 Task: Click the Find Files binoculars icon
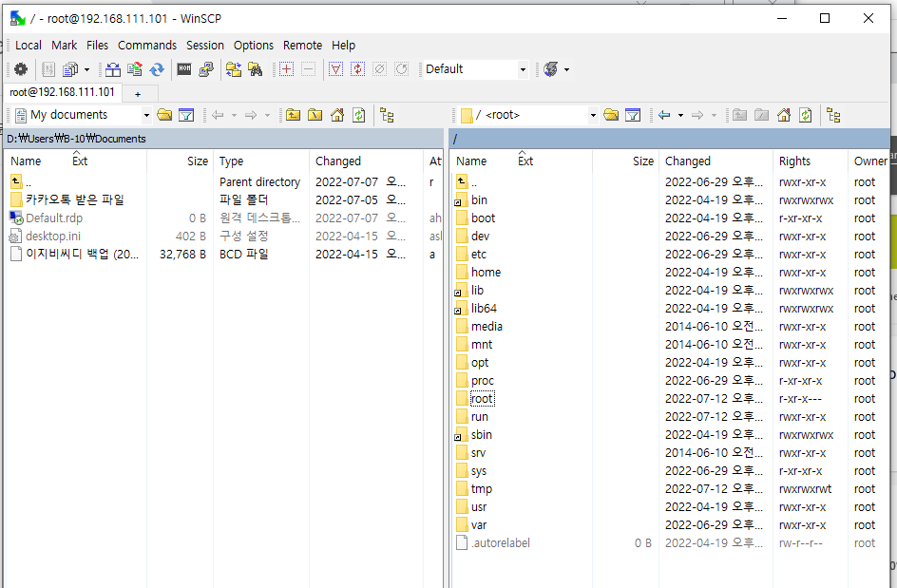(x=256, y=69)
